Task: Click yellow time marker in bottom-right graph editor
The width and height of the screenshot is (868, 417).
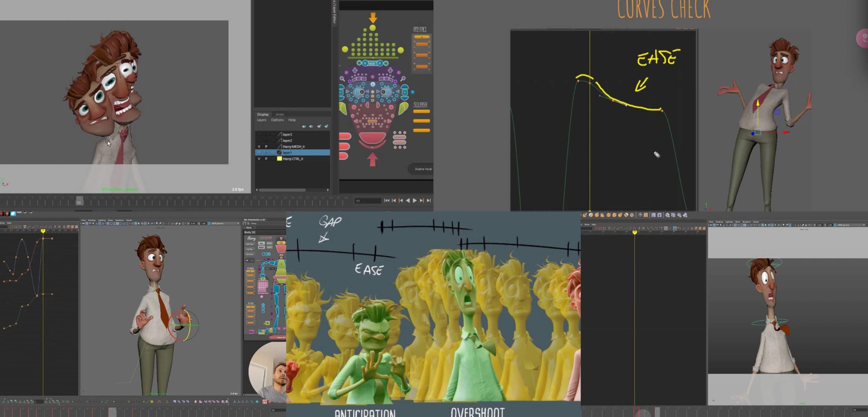Action: click(x=635, y=232)
